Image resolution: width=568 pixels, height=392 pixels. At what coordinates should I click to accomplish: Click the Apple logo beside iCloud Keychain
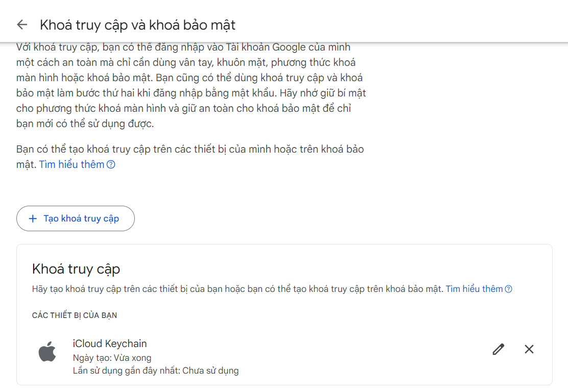point(47,352)
